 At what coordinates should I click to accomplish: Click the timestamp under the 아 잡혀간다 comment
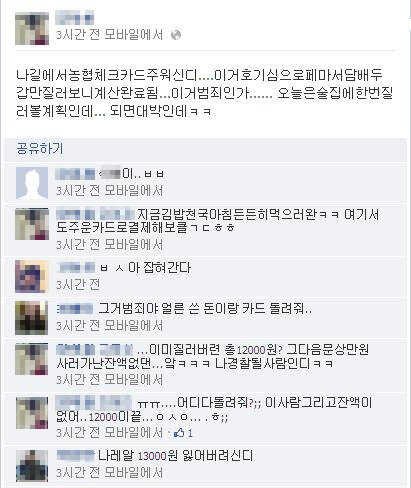click(78, 285)
